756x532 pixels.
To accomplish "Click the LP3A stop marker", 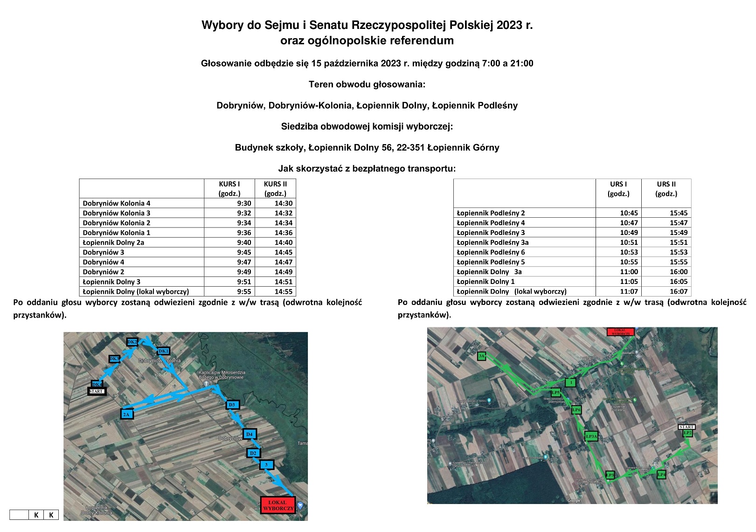I will tap(591, 436).
